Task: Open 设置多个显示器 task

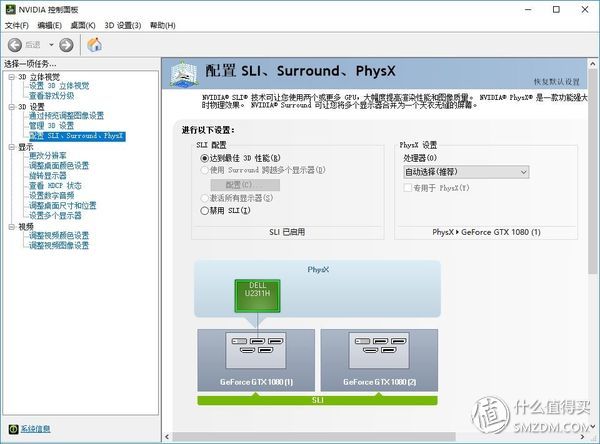Action: (55, 215)
